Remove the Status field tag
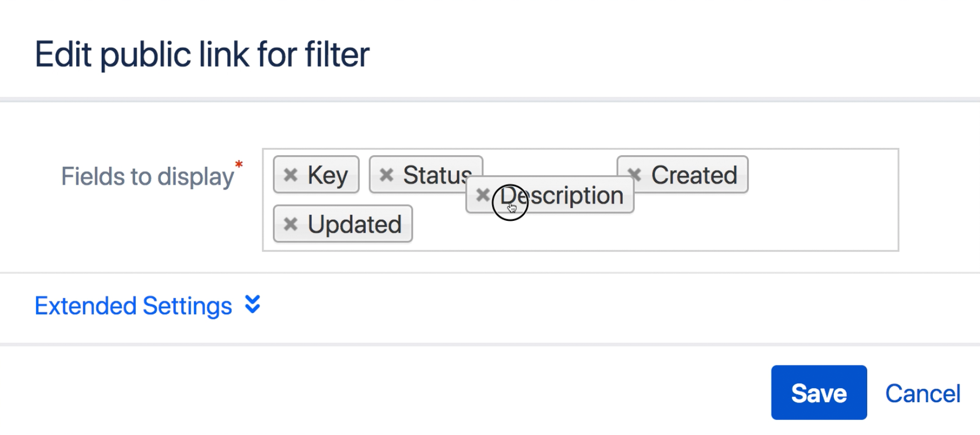 tap(386, 175)
